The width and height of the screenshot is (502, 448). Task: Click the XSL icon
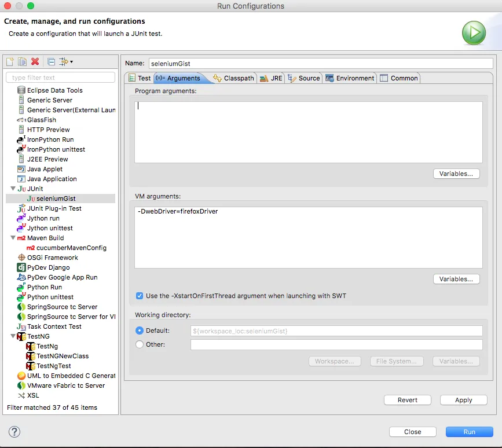(x=21, y=395)
